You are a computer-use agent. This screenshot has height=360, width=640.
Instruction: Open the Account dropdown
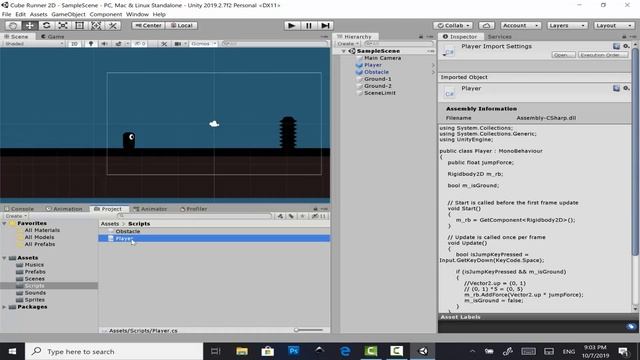pos(521,25)
